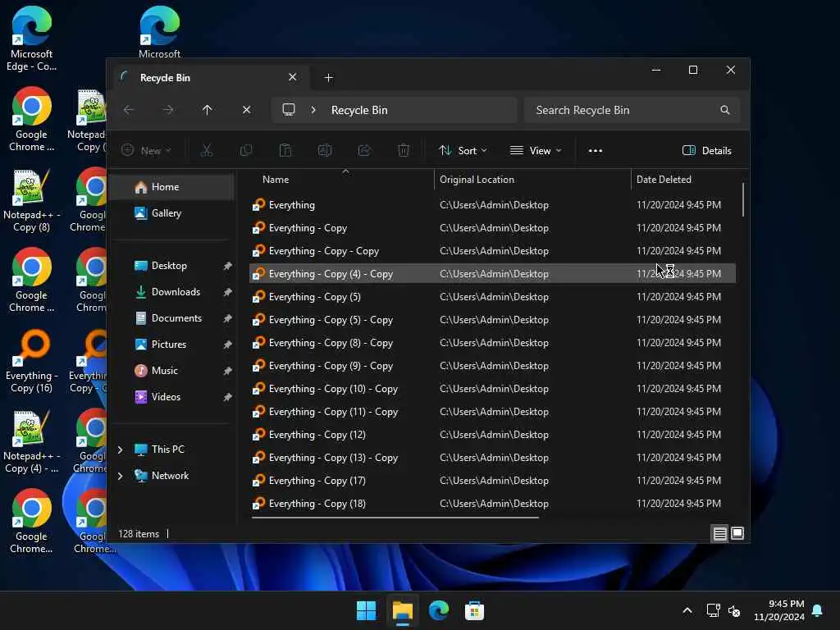Add a new tab

(x=328, y=78)
